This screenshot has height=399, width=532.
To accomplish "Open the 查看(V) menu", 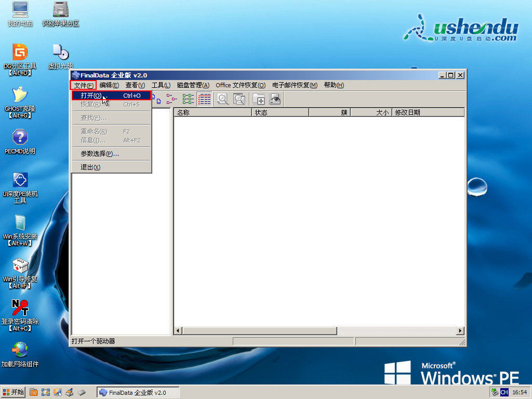I will pyautogui.click(x=135, y=85).
